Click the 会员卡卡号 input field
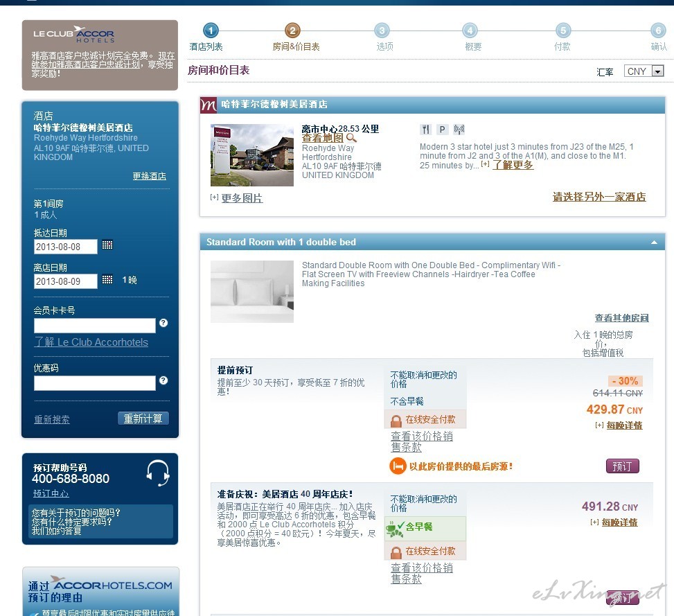The width and height of the screenshot is (674, 616). click(x=95, y=326)
